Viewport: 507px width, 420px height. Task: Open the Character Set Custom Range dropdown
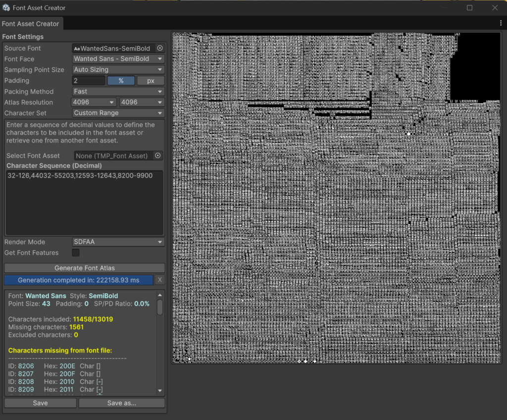click(x=118, y=113)
